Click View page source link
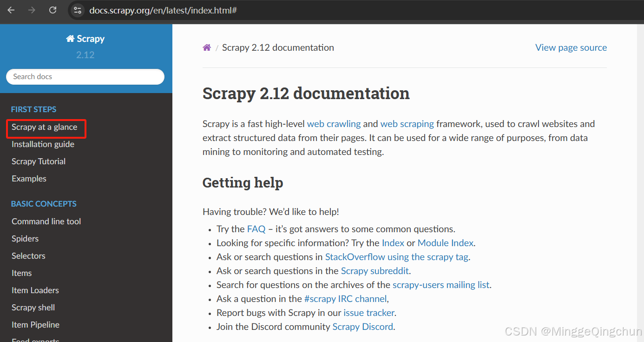644x342 pixels. [x=571, y=47]
